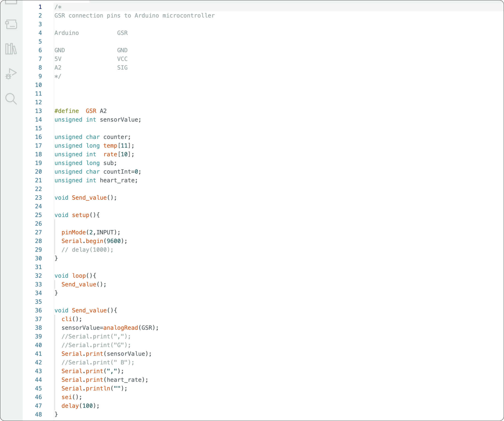Click 'sei();' statement

click(x=72, y=397)
